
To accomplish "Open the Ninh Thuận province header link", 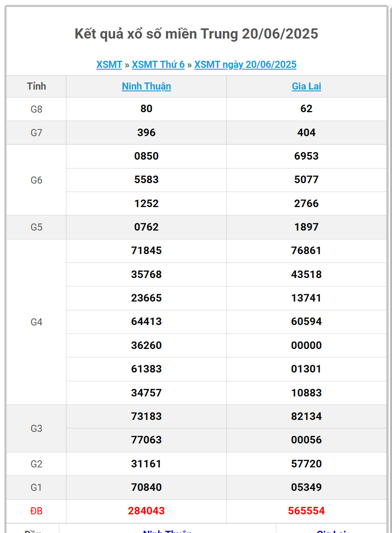I will 147,86.
